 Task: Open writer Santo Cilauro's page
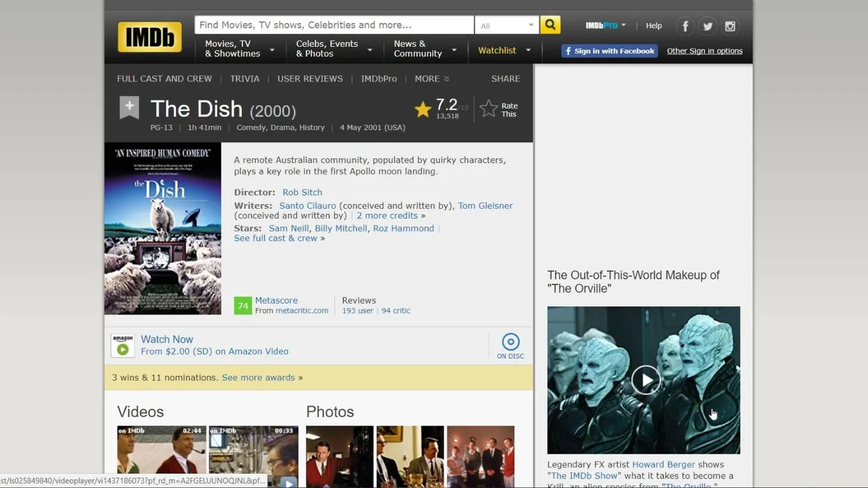coord(308,206)
